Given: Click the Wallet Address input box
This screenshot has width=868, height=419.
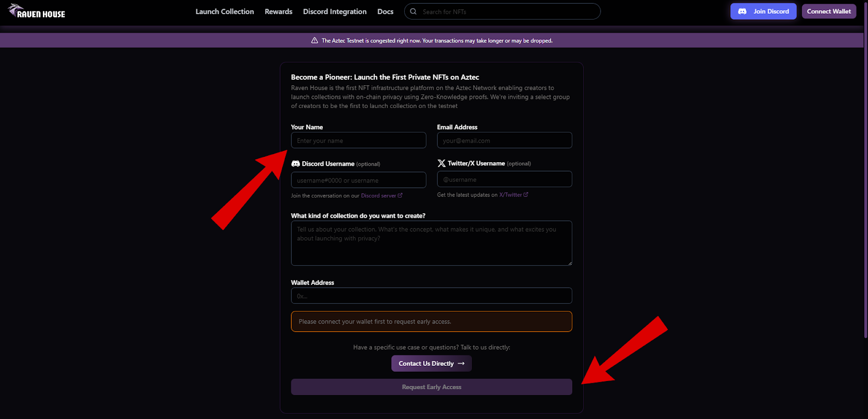Looking at the screenshot, I should coord(431,296).
